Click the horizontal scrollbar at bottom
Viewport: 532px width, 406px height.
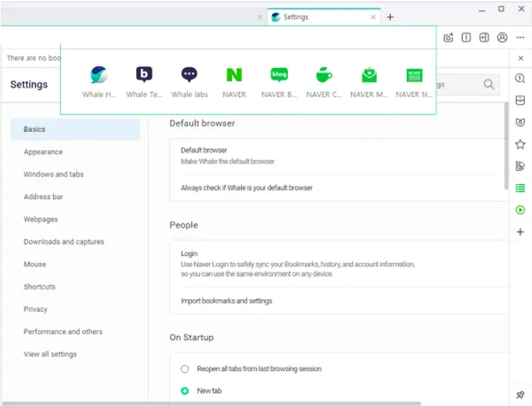[211, 404]
